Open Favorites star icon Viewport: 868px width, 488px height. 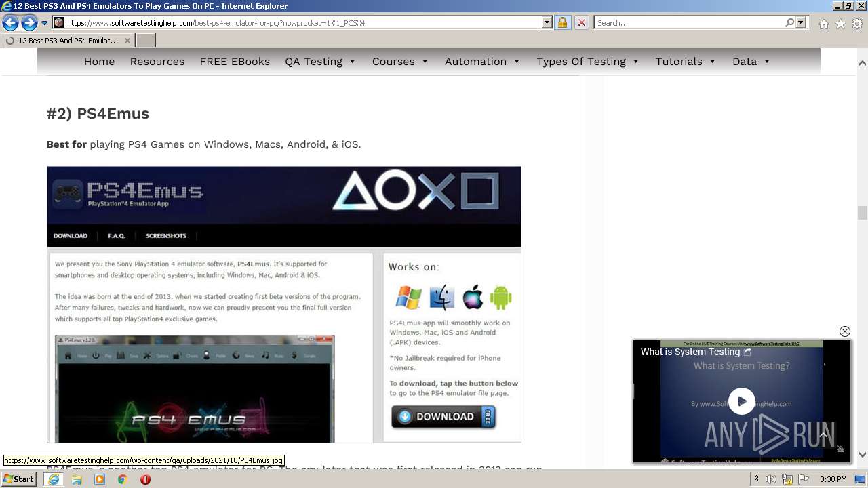(840, 23)
